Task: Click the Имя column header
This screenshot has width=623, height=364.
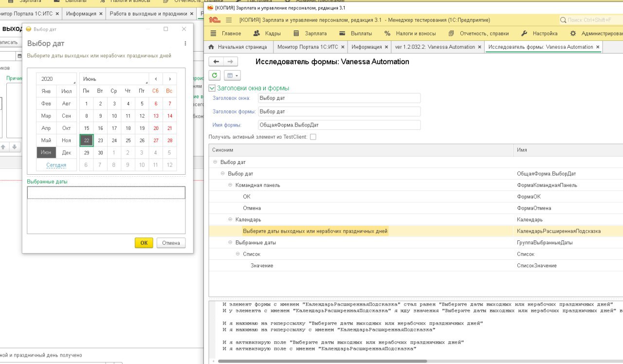Action: click(x=568, y=150)
